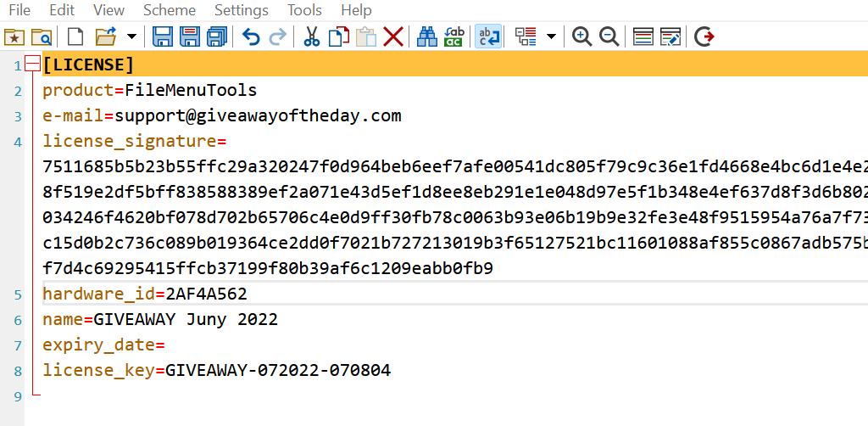This screenshot has width=868, height=426.
Task: Collapse the [LICENSE] section fold marker
Action: click(x=32, y=64)
